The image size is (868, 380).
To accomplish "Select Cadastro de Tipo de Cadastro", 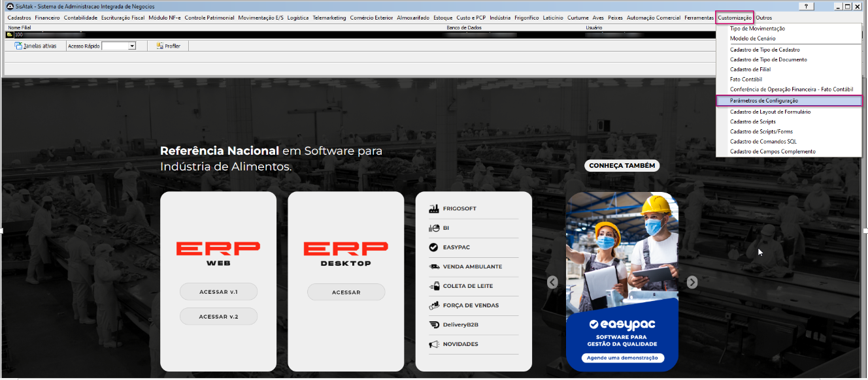I will click(789, 50).
